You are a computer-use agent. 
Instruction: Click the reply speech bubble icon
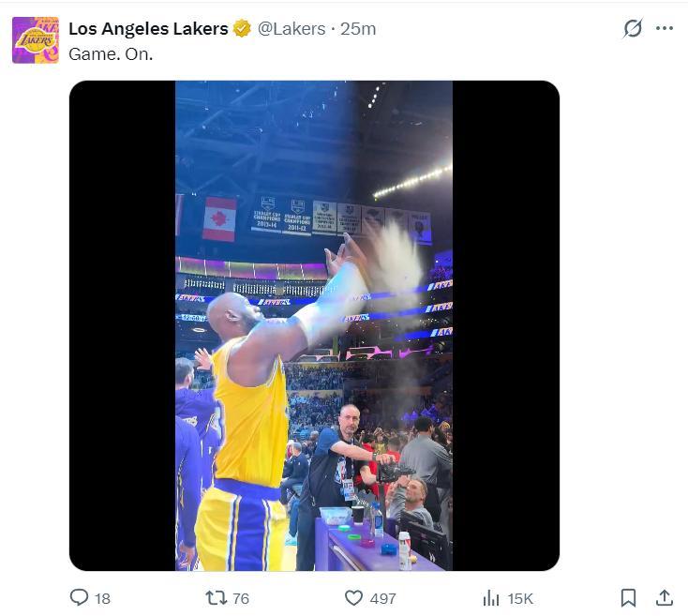tap(80, 597)
